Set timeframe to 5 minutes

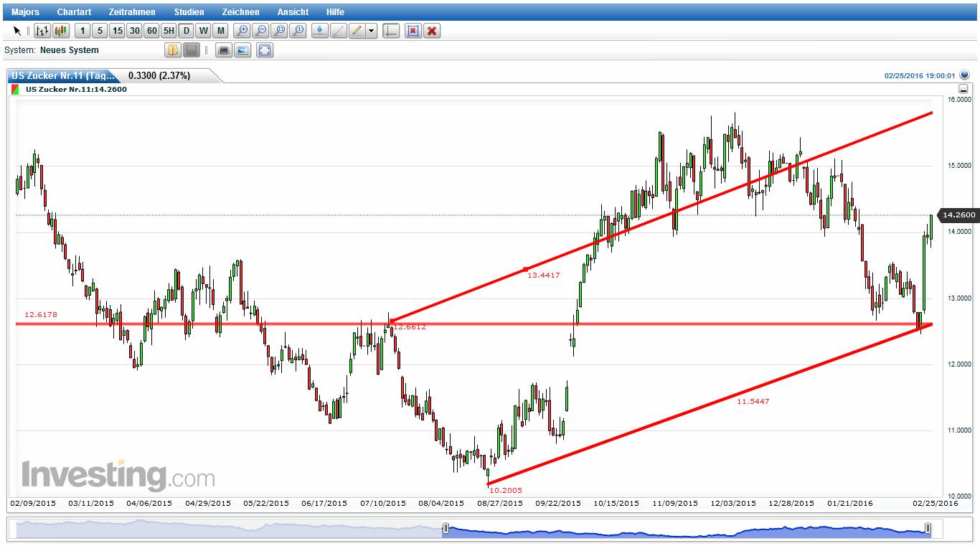[100, 31]
